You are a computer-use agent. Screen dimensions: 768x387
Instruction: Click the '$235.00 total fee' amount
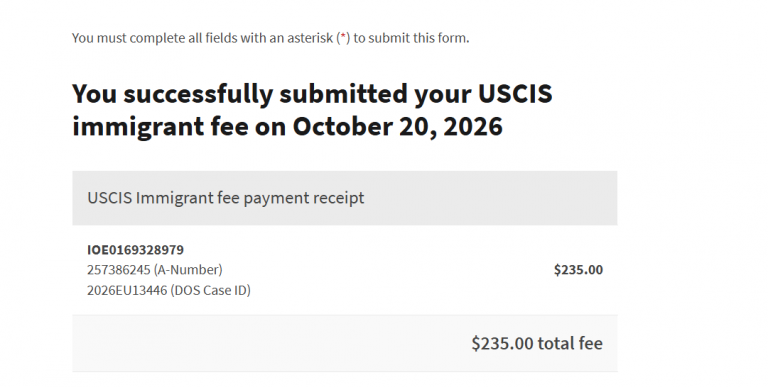[537, 343]
